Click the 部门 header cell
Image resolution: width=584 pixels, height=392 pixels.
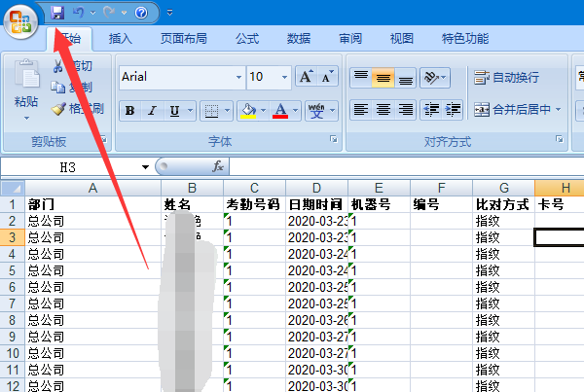coord(92,204)
